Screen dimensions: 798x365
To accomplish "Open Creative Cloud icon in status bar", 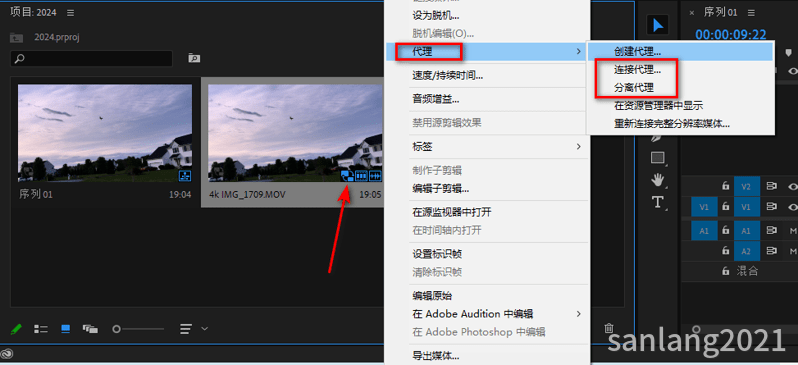I will [7, 354].
